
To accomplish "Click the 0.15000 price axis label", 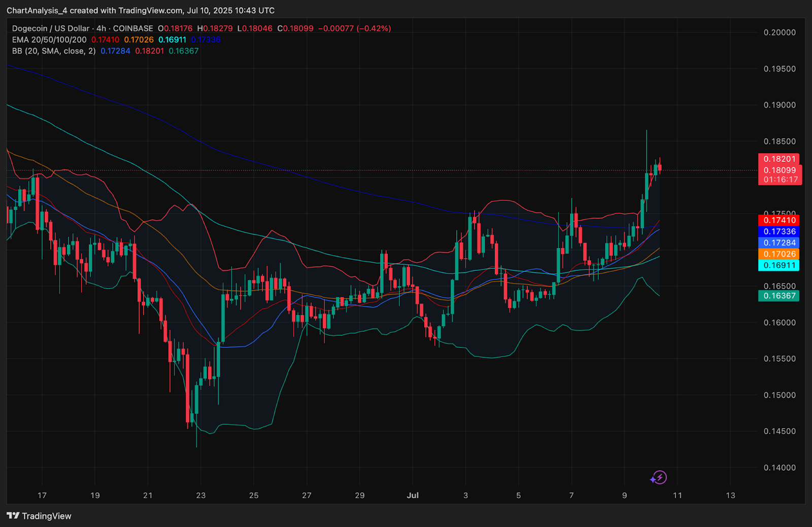I will 780,395.
